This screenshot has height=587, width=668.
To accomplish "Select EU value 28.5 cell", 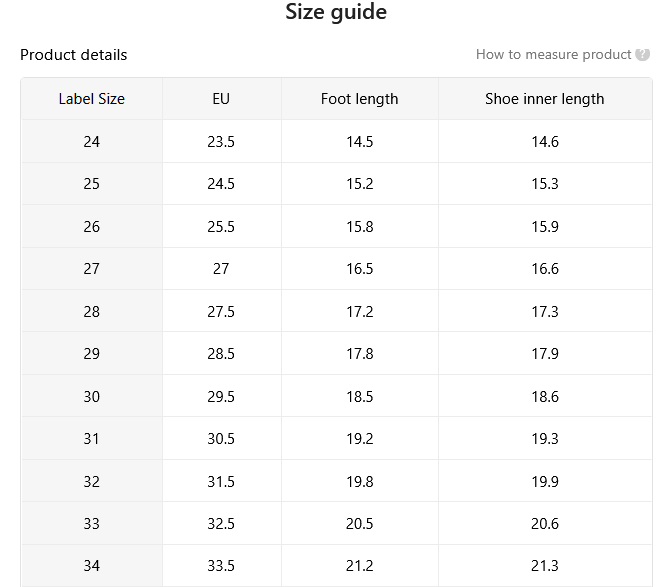I will point(221,354).
